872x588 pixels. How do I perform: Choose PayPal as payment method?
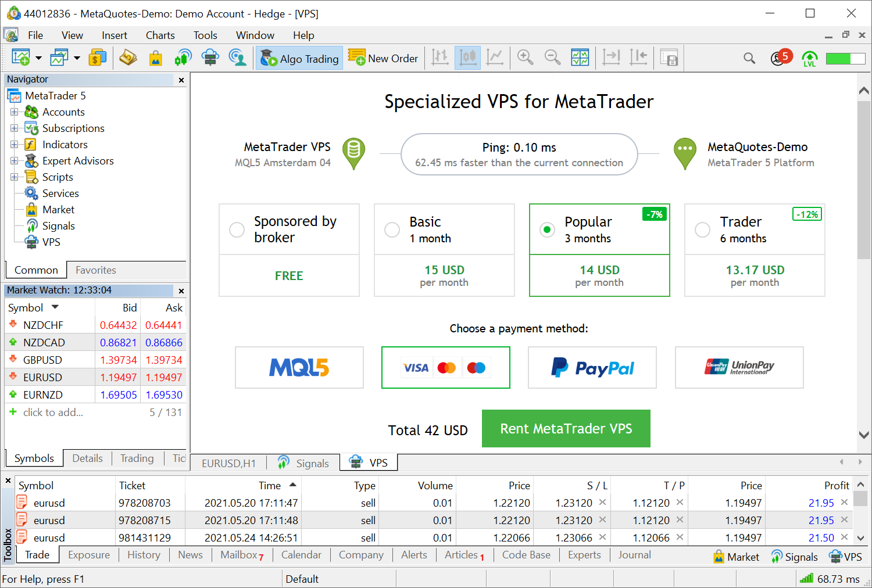point(592,368)
